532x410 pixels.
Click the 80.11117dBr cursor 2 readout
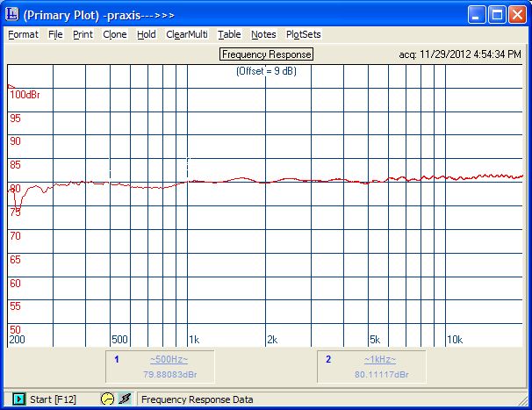point(382,374)
